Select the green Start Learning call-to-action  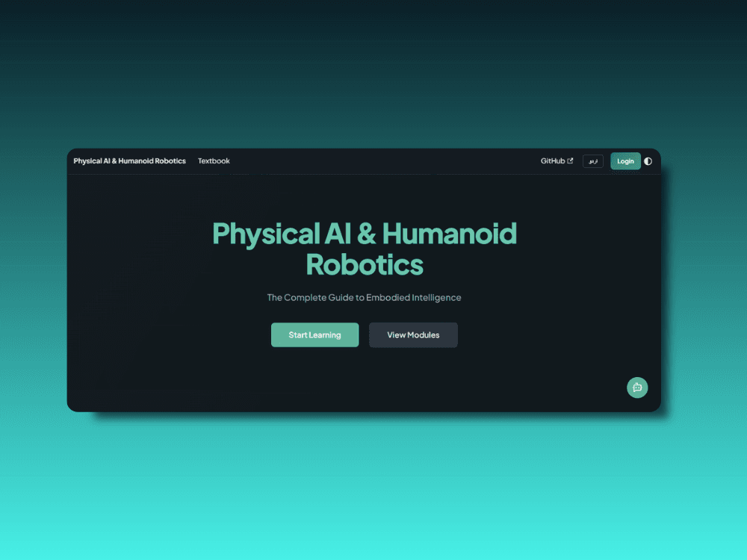[315, 335]
